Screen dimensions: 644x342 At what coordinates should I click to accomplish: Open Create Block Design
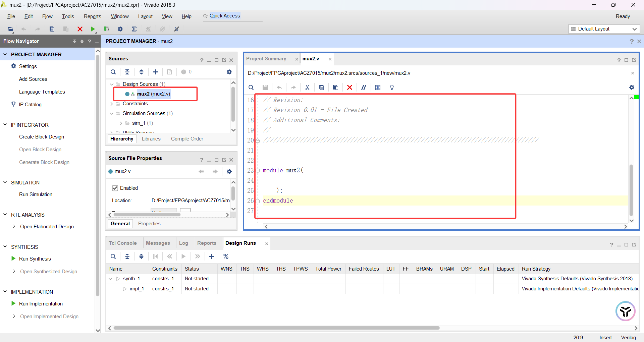[x=42, y=137]
